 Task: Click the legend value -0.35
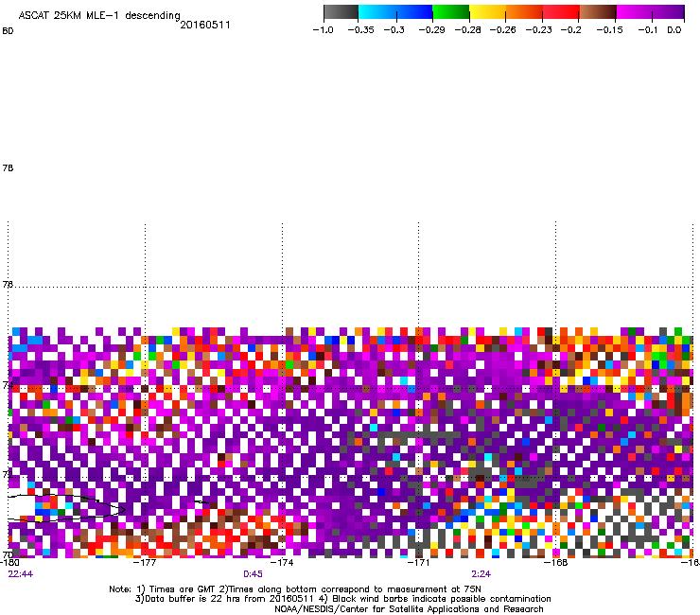coord(360,30)
